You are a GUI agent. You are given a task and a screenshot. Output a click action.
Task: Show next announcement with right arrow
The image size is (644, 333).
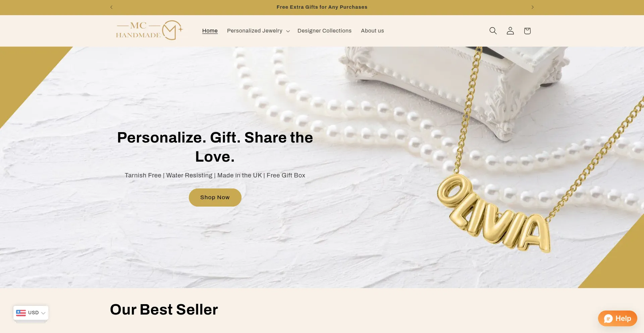pyautogui.click(x=532, y=7)
